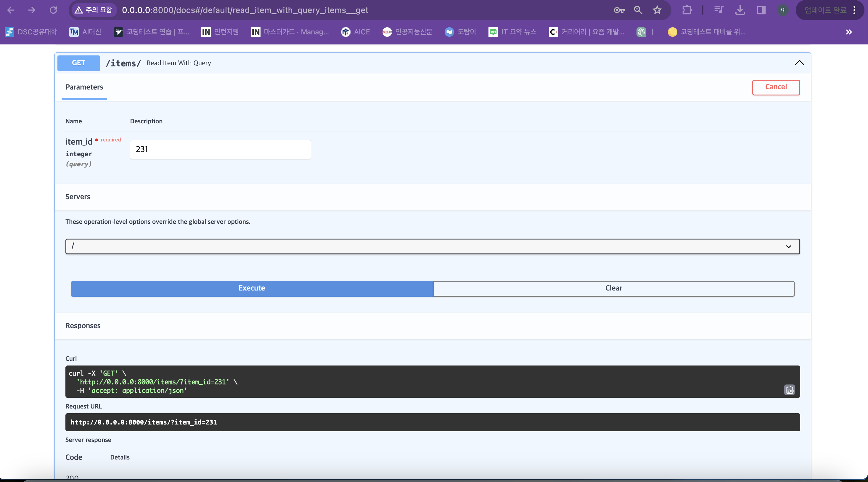Viewport: 868px width, 482px height.
Task: Open the servers dropdown showing "/"
Action: coord(432,247)
